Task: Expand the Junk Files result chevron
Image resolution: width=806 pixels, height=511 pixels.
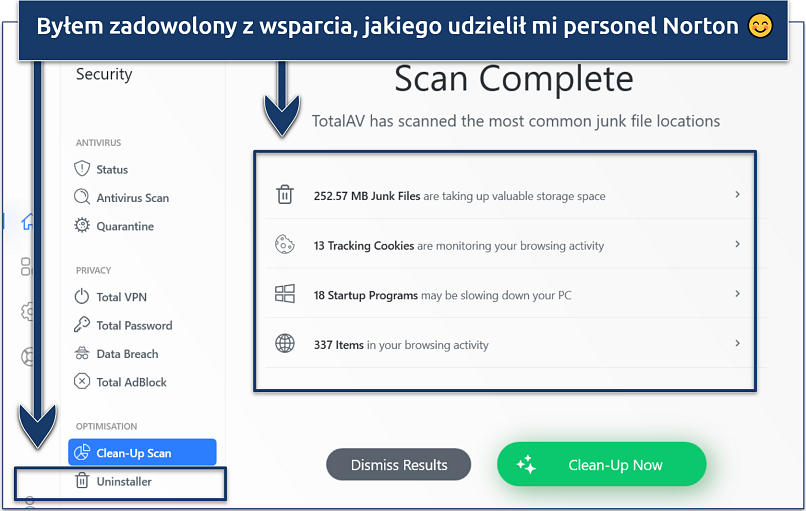Action: pos(738,195)
